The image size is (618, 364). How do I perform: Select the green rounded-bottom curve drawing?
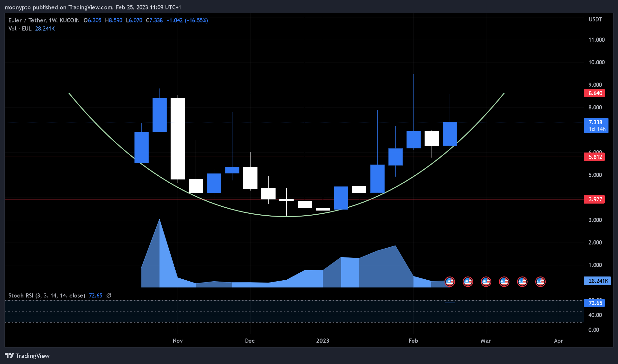click(286, 217)
